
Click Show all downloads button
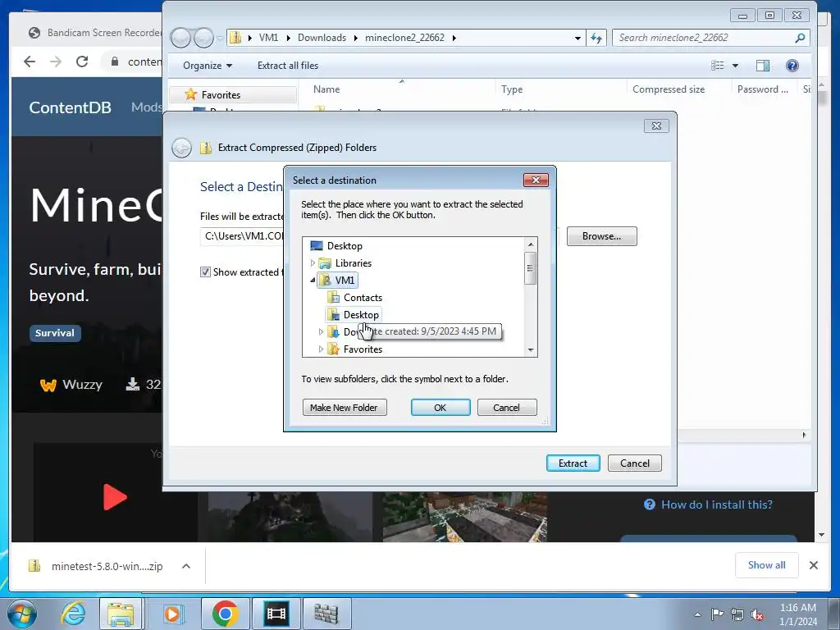[x=767, y=565]
